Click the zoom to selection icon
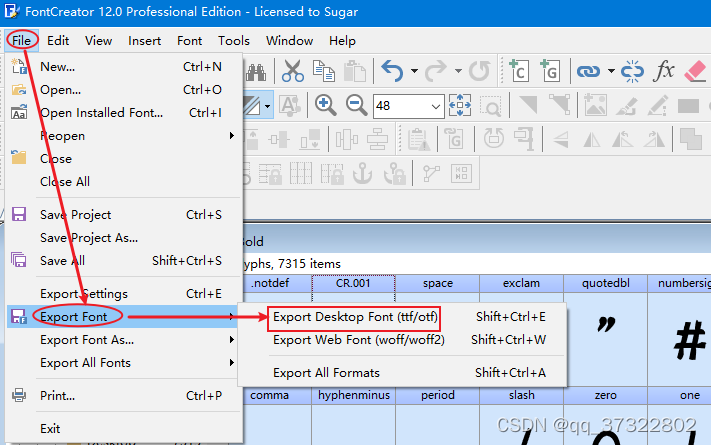Image resolution: width=711 pixels, height=445 pixels. tap(491, 105)
